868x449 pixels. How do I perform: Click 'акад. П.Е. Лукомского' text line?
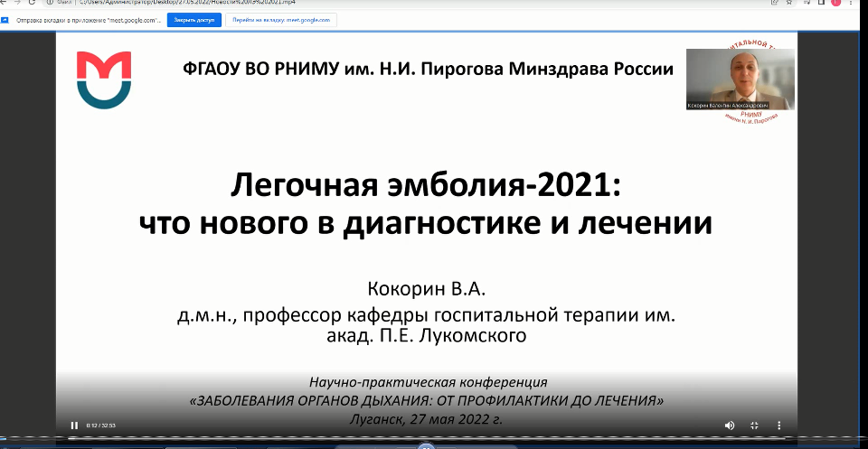[x=427, y=335]
